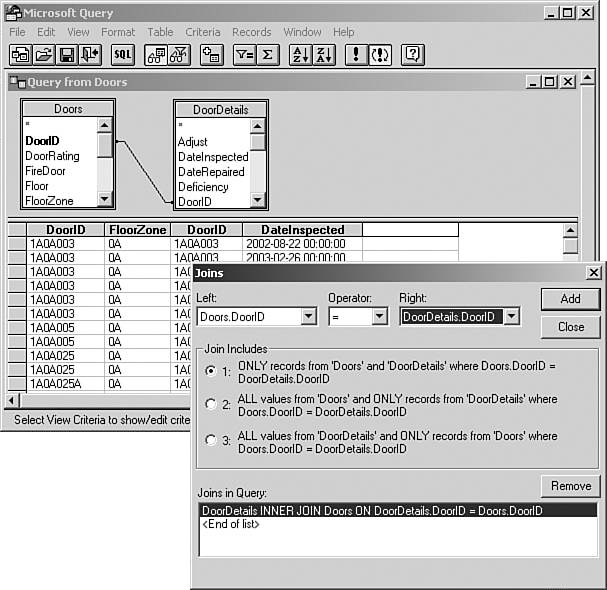Open the File menu
Screen dimensions: 607x590
coord(17,32)
